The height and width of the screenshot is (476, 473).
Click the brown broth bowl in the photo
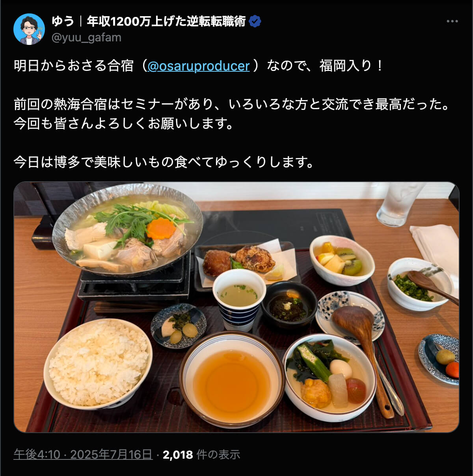pyautogui.click(x=232, y=379)
